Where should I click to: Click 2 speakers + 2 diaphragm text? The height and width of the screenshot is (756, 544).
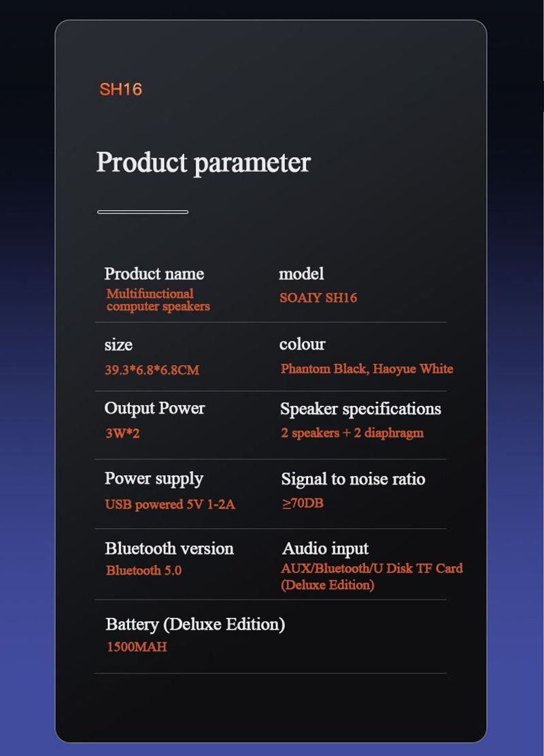tap(352, 432)
